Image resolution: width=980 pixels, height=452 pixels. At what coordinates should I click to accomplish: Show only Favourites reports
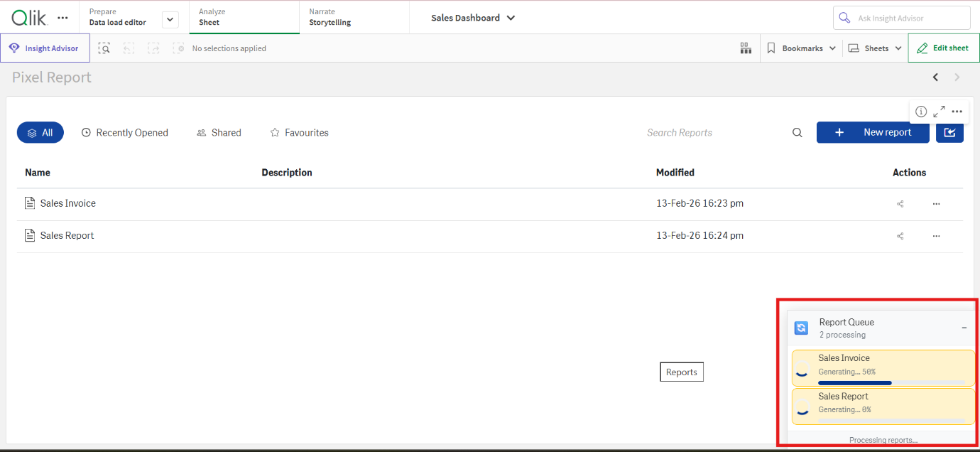299,133
